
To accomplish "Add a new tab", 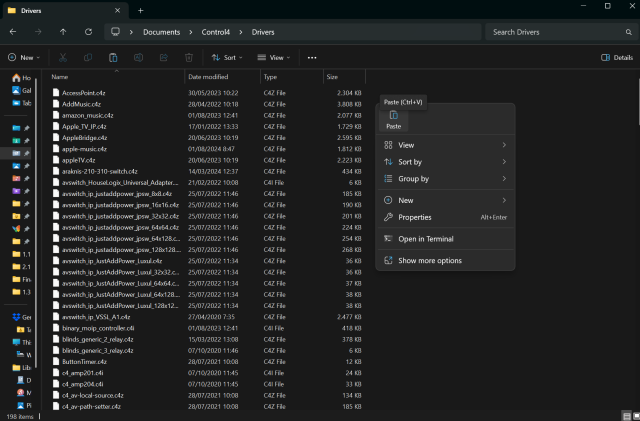I will click(x=140, y=11).
